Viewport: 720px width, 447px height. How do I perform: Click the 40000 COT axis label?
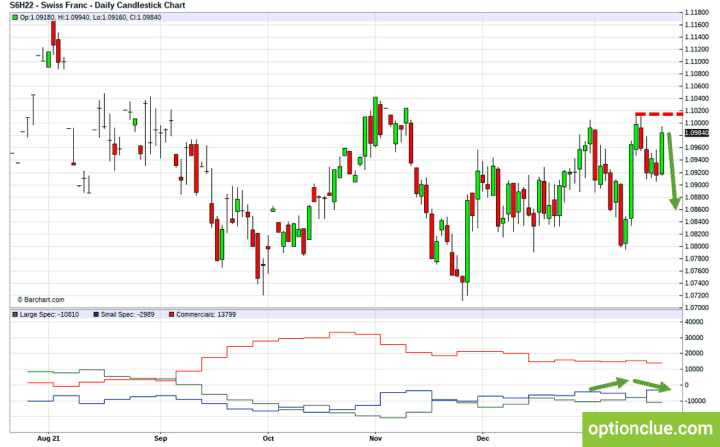coord(693,322)
